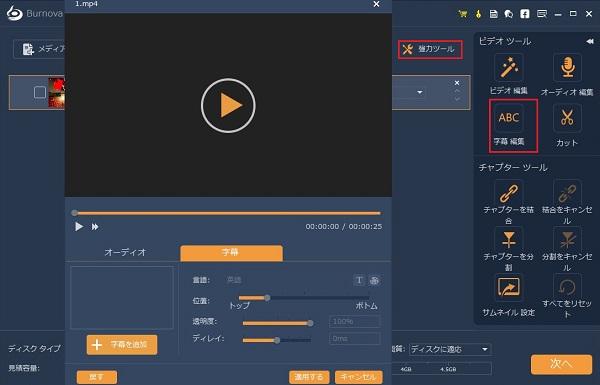The height and width of the screenshot is (385, 600).
Task: Click the delay 0ms value field
Action: [x=355, y=339]
